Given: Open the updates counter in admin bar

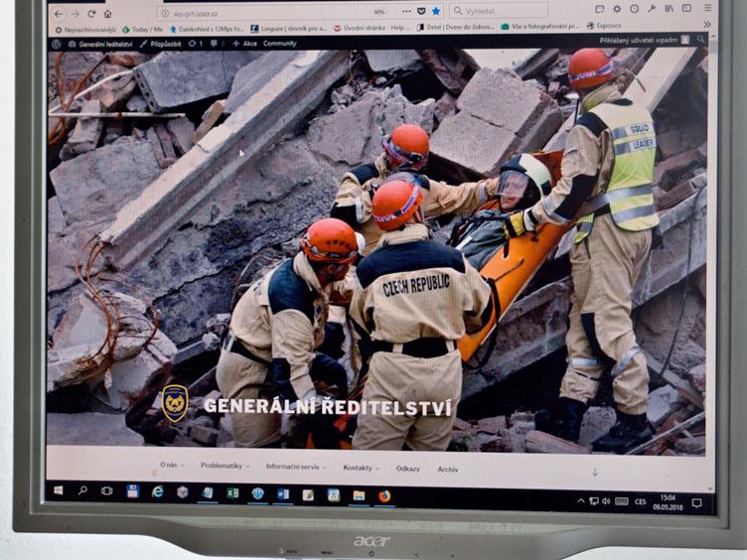Looking at the screenshot, I should [x=196, y=44].
